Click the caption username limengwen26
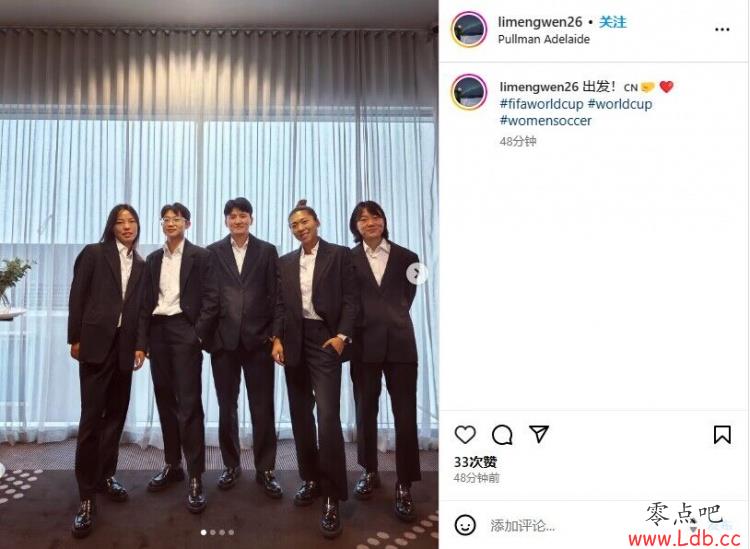This screenshot has width=750, height=549. tap(539, 87)
